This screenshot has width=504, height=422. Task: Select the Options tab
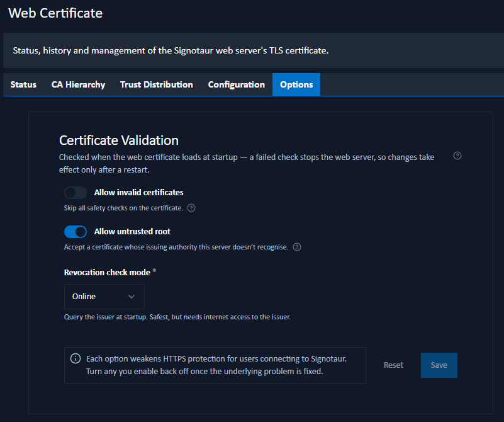(x=296, y=84)
